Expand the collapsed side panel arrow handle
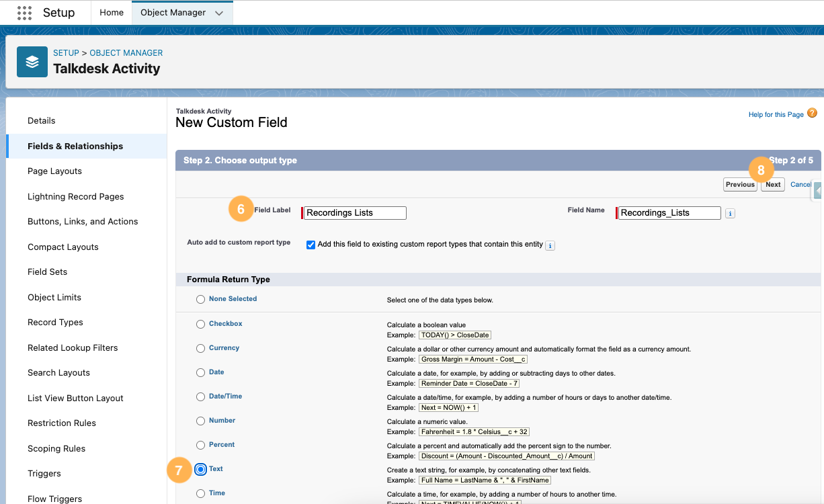The width and height of the screenshot is (824, 504). click(818, 191)
